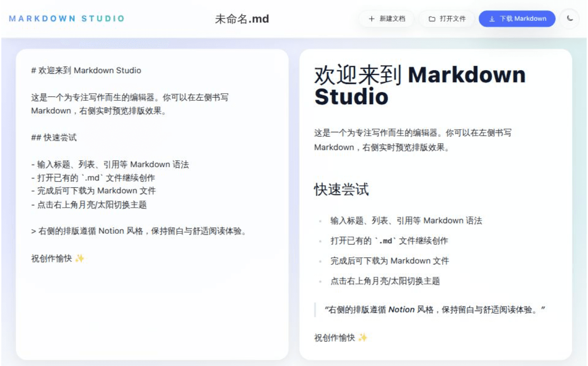Download the file via 下载 Markdown button

(517, 19)
